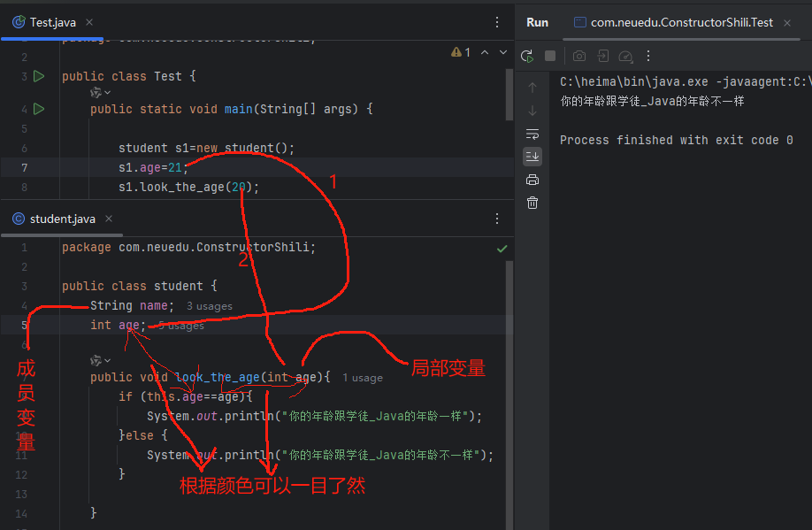Open student.java editor tab options menu
The height and width of the screenshot is (530, 812).
coord(496,219)
